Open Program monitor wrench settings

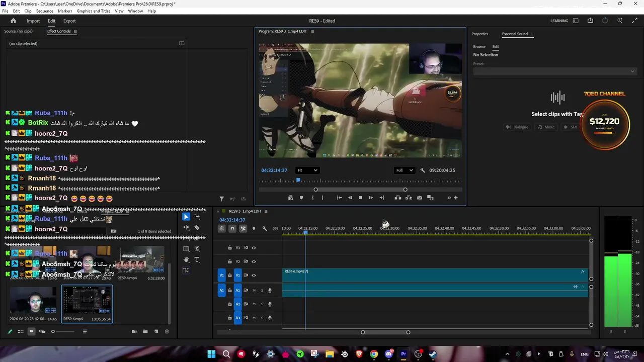[x=423, y=170]
